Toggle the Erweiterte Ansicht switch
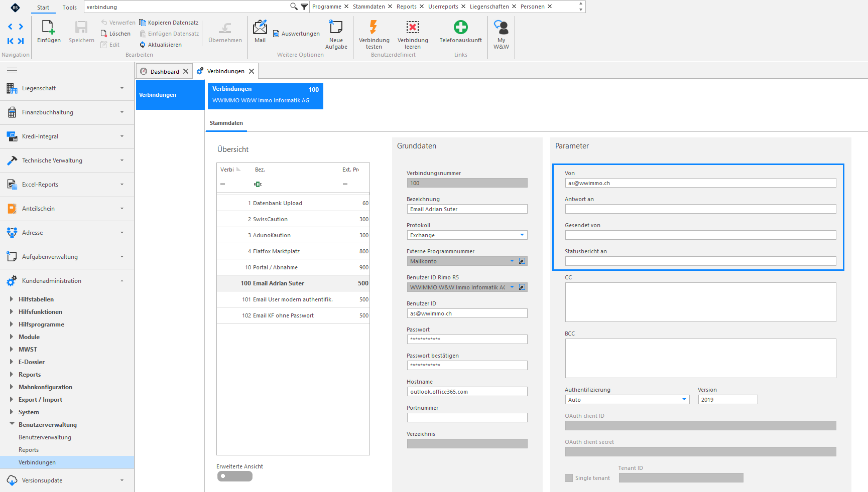 tap(234, 476)
